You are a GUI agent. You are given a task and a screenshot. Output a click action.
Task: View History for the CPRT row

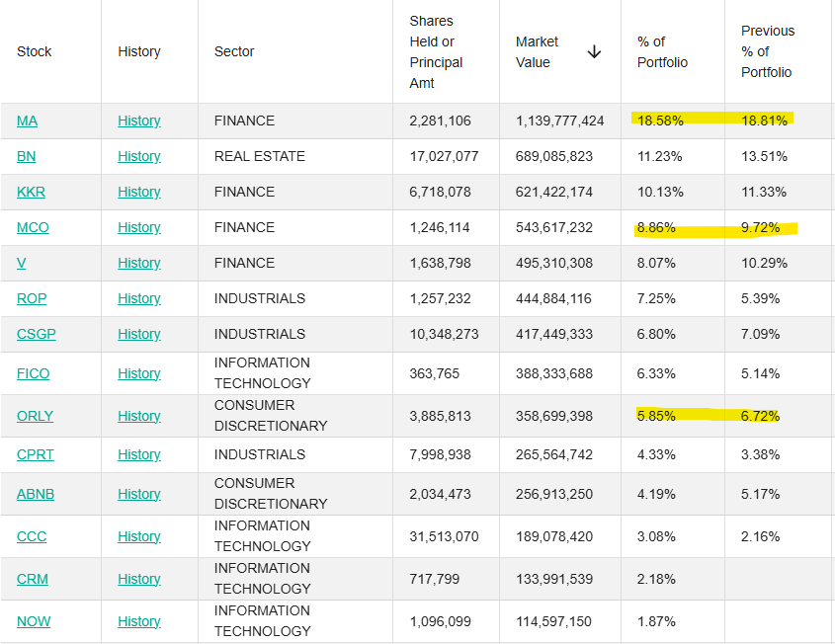(x=139, y=455)
